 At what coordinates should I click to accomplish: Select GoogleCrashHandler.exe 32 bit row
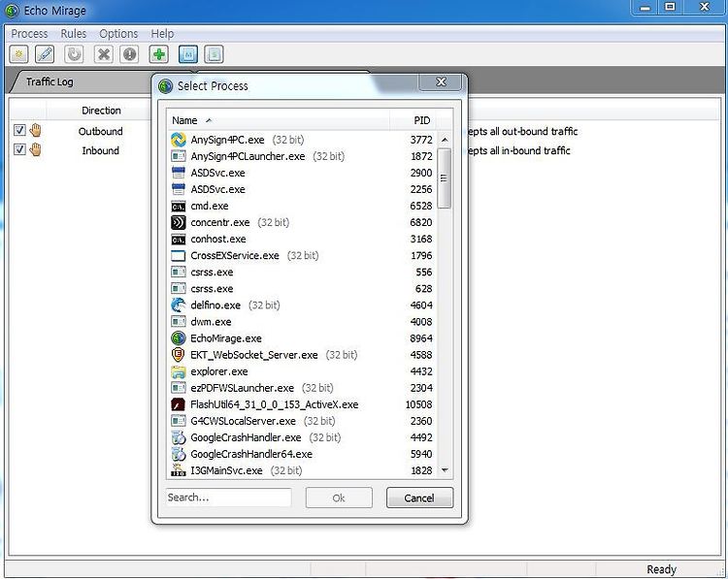303,437
